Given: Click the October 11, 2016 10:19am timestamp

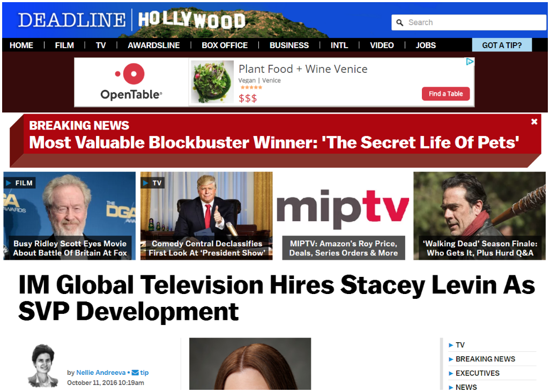Looking at the screenshot, I should point(106,382).
